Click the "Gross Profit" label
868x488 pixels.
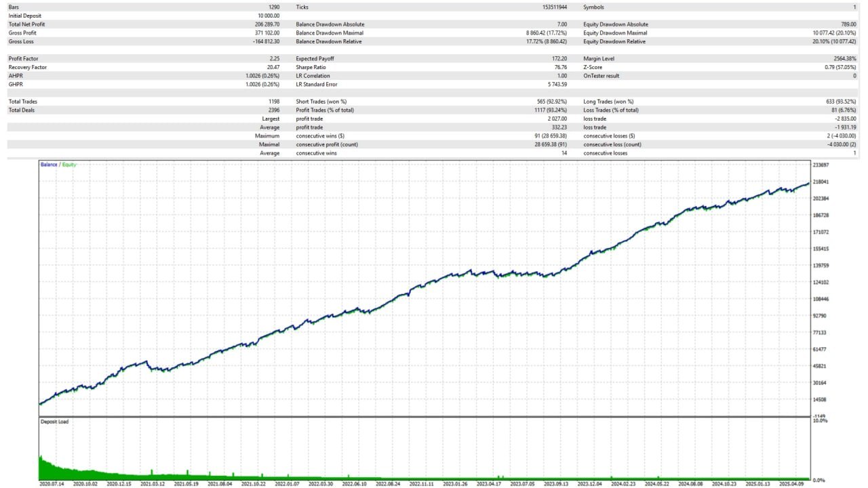[22, 33]
